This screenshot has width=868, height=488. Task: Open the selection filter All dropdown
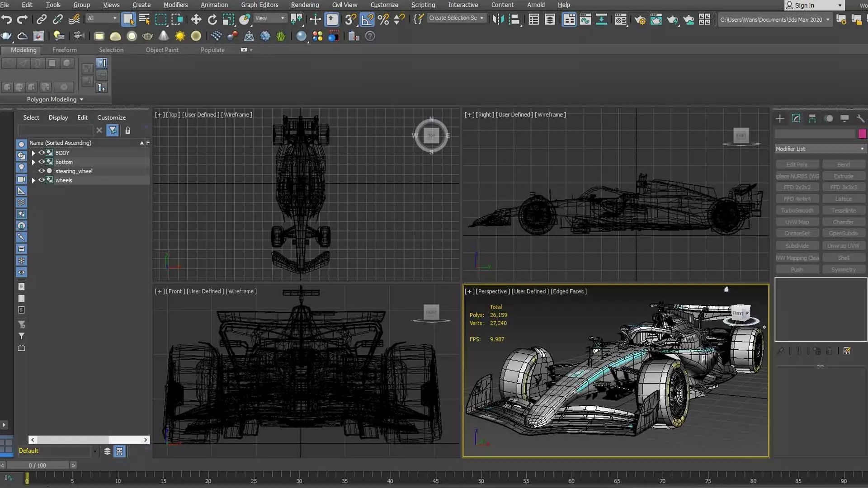tap(102, 18)
